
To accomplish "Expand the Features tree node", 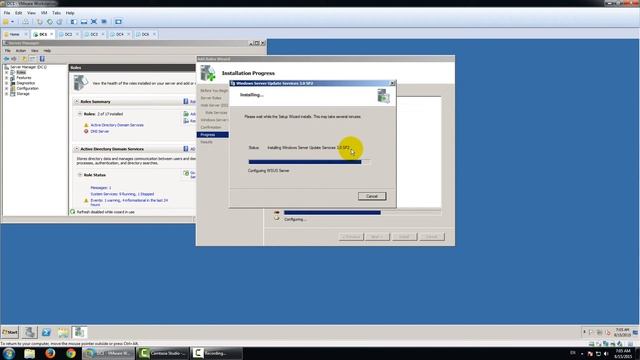I will [7, 78].
